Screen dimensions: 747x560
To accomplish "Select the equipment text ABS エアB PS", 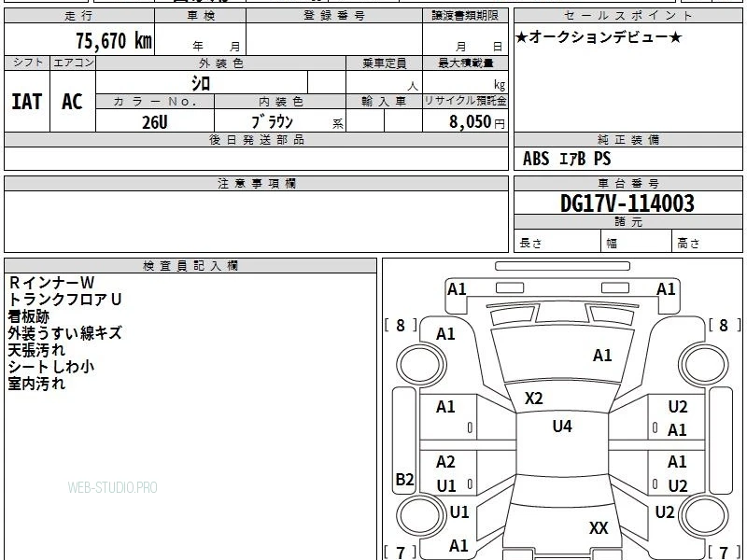I will click(567, 159).
